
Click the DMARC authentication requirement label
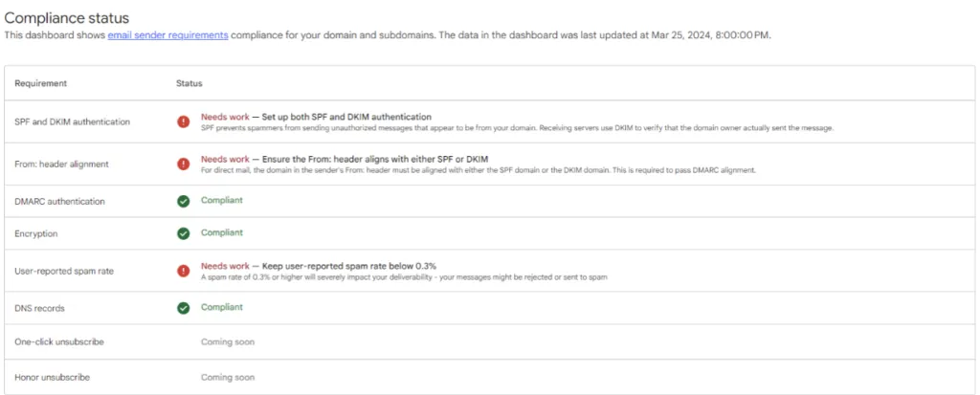60,201
